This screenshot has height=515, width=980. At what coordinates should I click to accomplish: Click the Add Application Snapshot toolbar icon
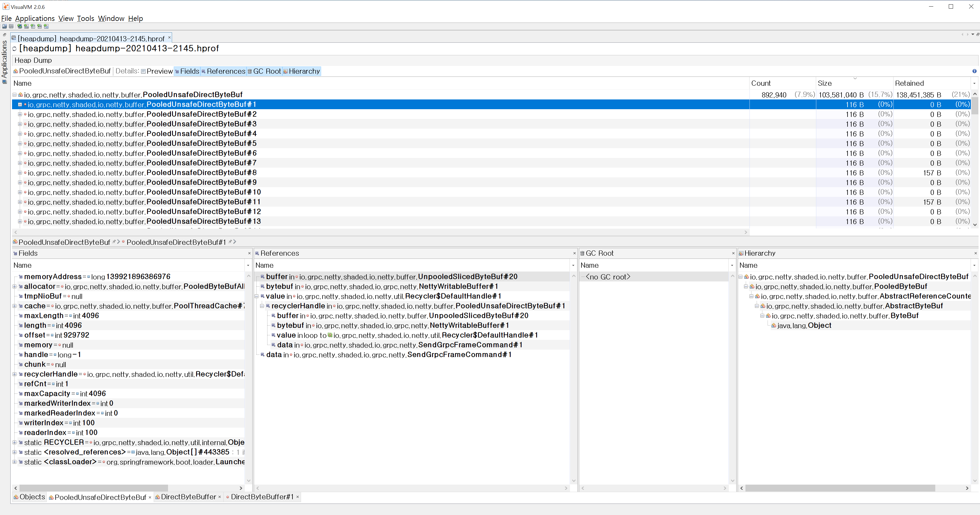point(46,26)
